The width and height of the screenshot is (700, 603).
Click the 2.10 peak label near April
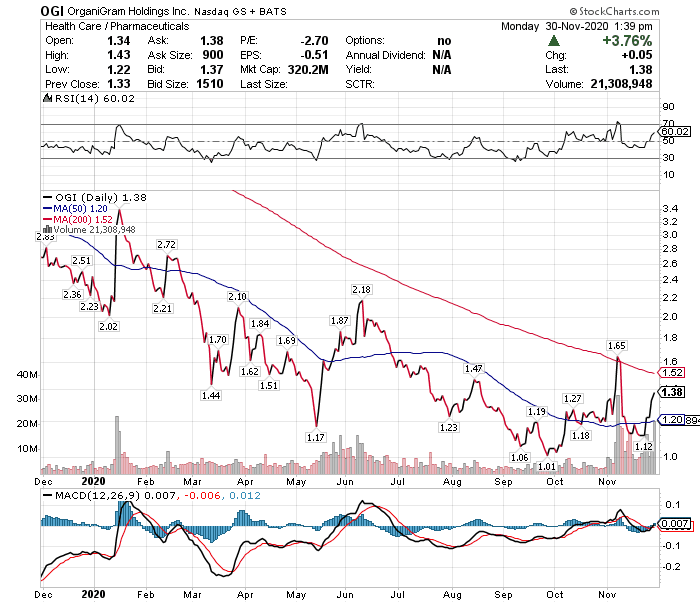click(x=238, y=297)
